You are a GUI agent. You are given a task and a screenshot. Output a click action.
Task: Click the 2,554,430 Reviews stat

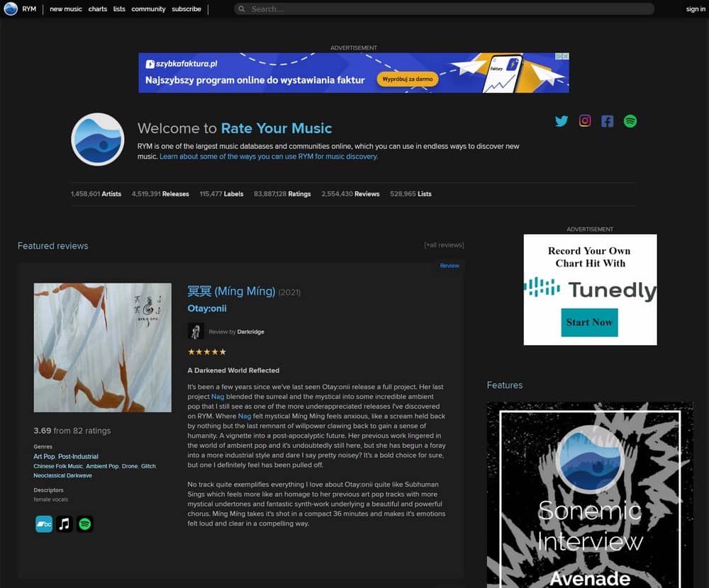pos(350,194)
